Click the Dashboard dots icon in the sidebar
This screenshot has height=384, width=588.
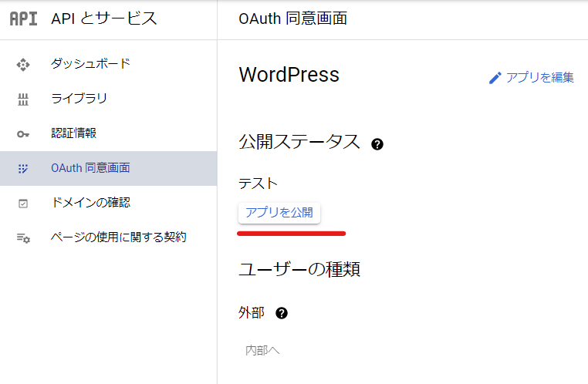pyautogui.click(x=23, y=65)
